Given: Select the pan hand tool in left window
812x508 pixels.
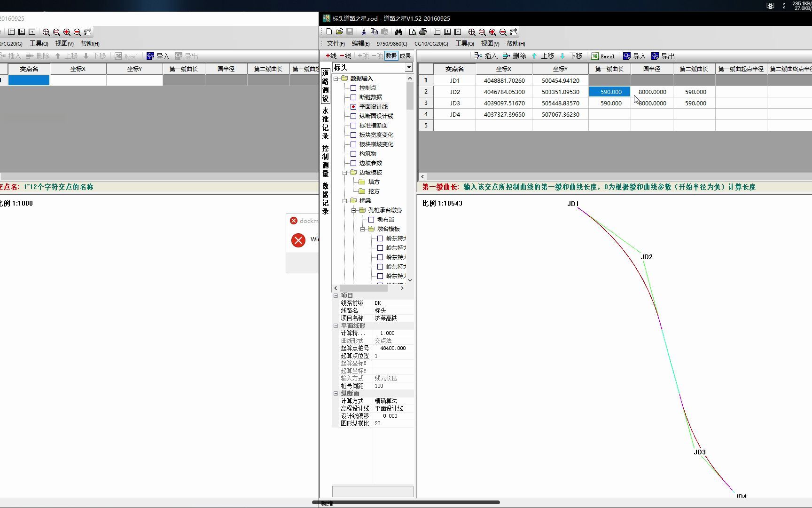Looking at the screenshot, I should [x=88, y=32].
